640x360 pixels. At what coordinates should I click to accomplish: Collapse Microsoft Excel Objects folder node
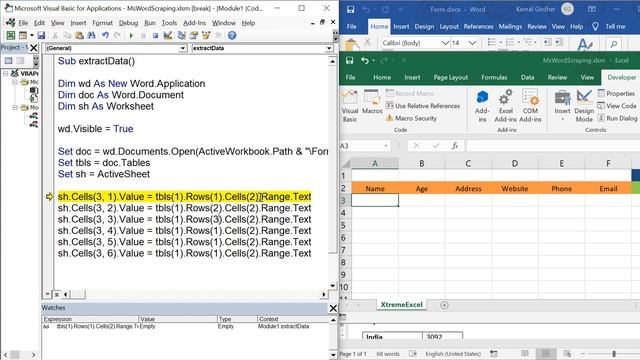(x=15, y=82)
